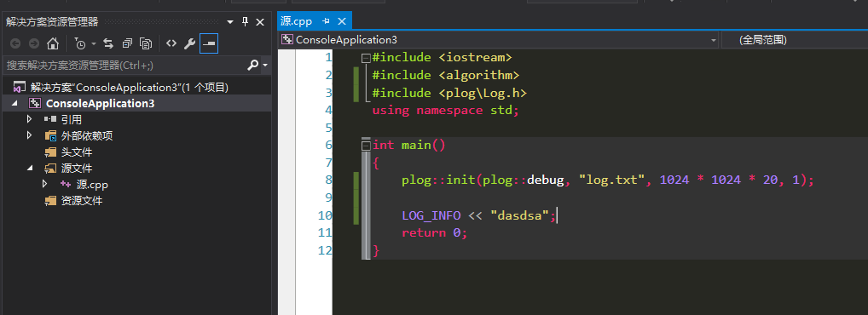Click the 'return 0;' statement
Screen dimensions: 868x315
coord(435,232)
